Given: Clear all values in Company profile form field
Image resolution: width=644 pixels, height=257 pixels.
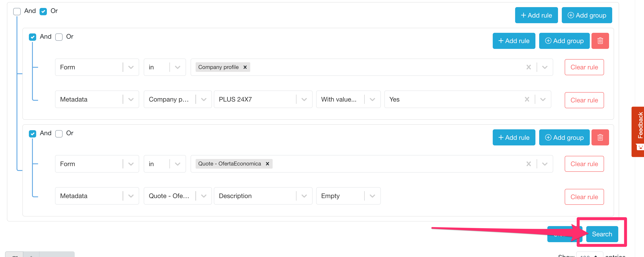Looking at the screenshot, I should (529, 67).
